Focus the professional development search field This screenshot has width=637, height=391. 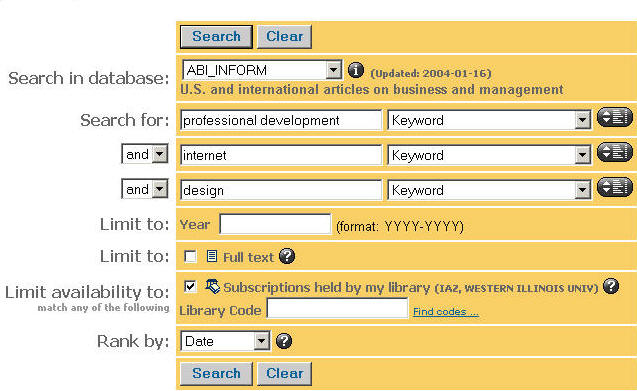pos(281,120)
